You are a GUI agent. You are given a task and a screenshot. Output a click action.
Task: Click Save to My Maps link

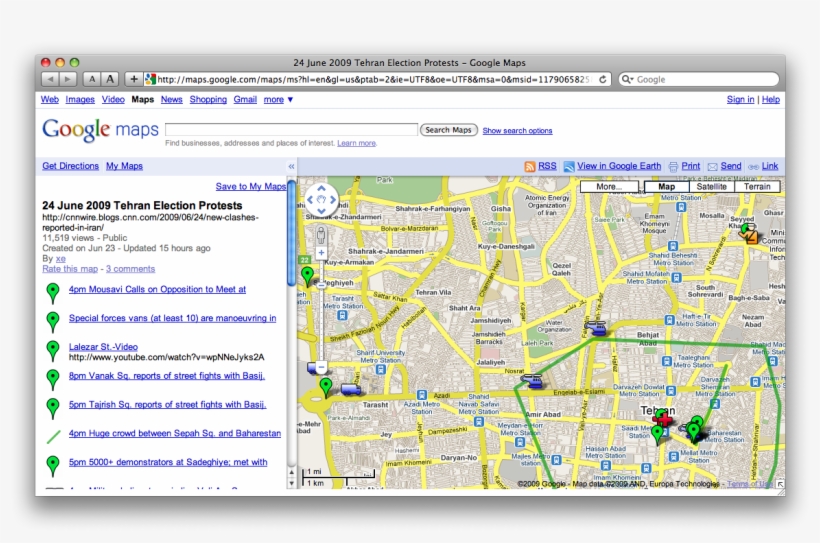[250, 186]
